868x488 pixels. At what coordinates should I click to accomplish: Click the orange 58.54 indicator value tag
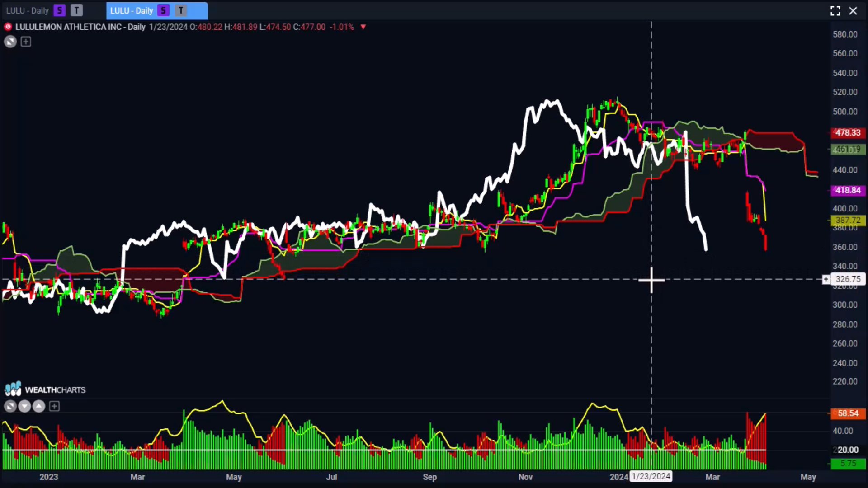coord(848,413)
